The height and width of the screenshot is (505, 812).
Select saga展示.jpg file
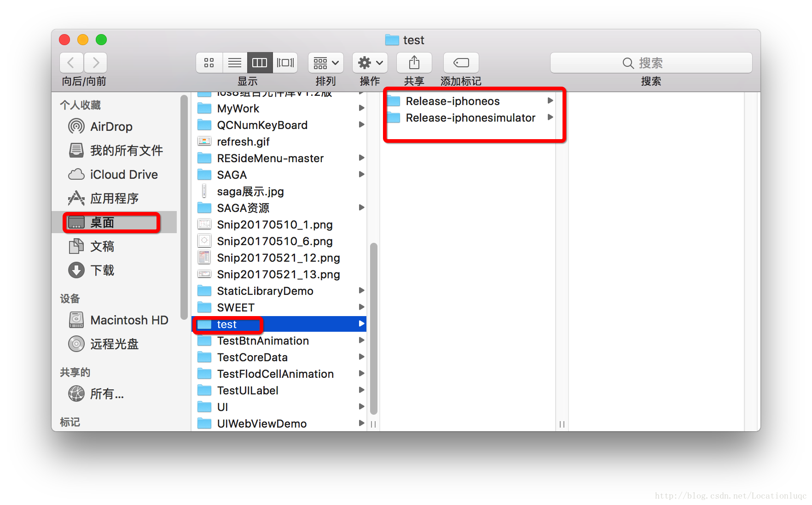coord(279,192)
